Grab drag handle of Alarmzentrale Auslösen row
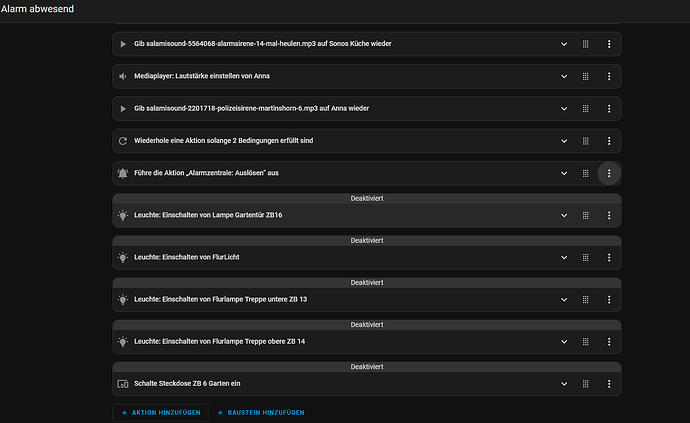 [586, 173]
